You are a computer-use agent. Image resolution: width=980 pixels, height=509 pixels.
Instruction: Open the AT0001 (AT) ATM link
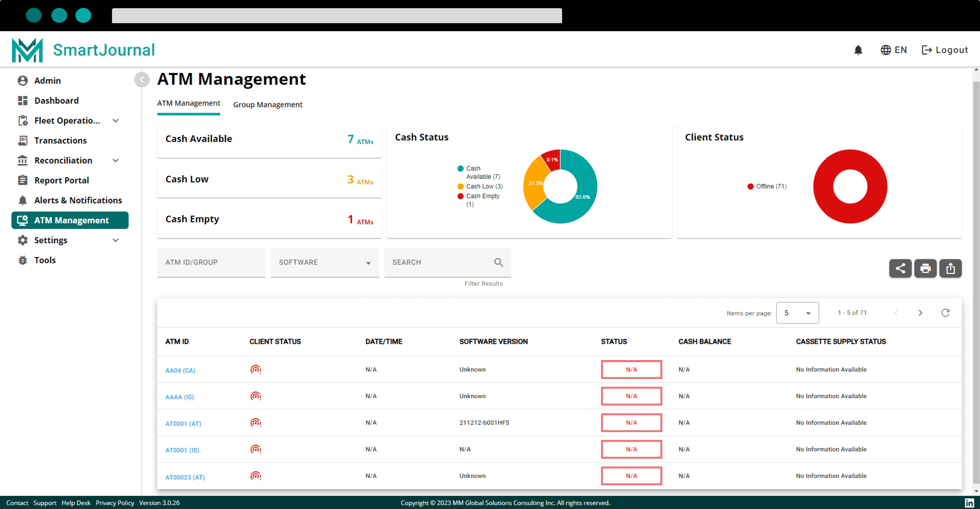(183, 423)
